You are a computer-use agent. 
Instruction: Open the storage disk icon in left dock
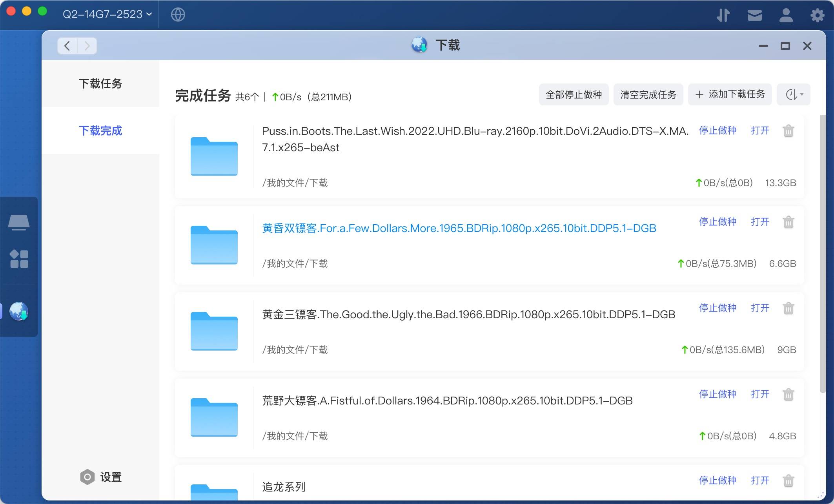19,222
